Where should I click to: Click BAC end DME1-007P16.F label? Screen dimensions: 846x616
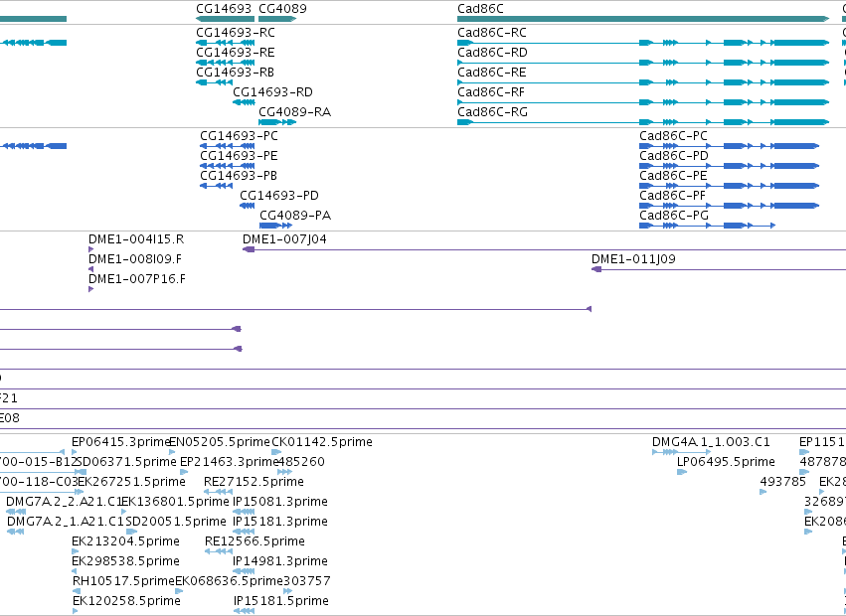click(x=137, y=279)
